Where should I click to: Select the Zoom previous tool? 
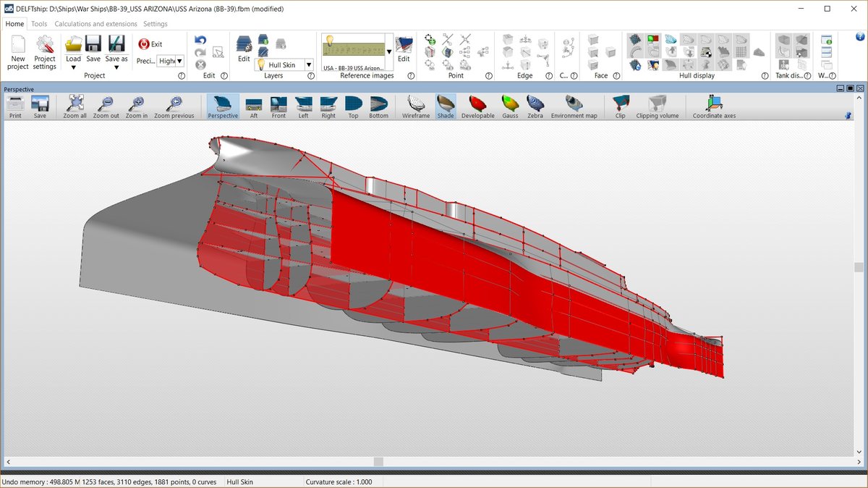(174, 106)
